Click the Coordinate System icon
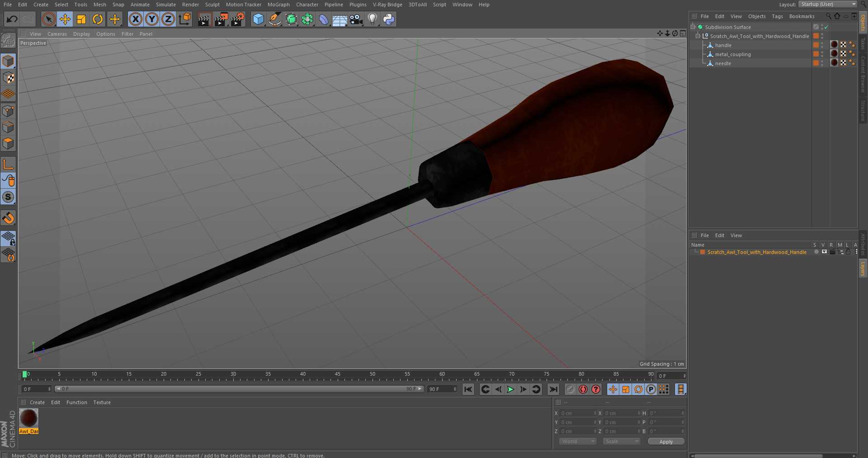 pos(184,19)
